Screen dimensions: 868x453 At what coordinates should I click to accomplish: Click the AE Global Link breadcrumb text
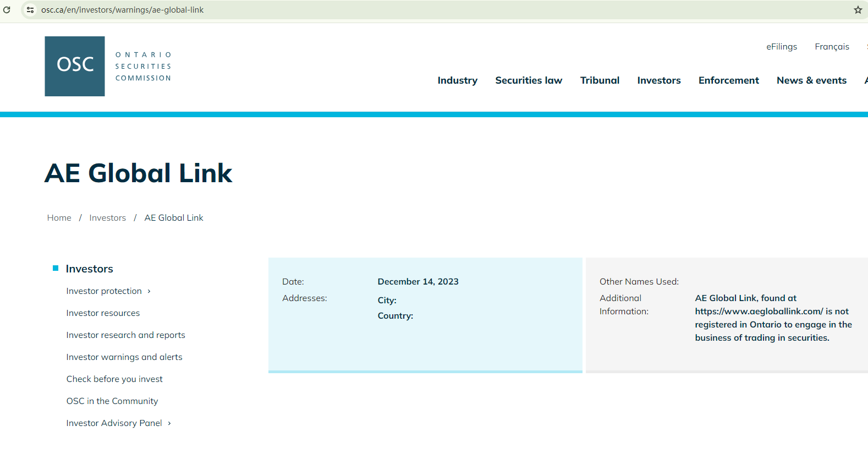point(174,218)
